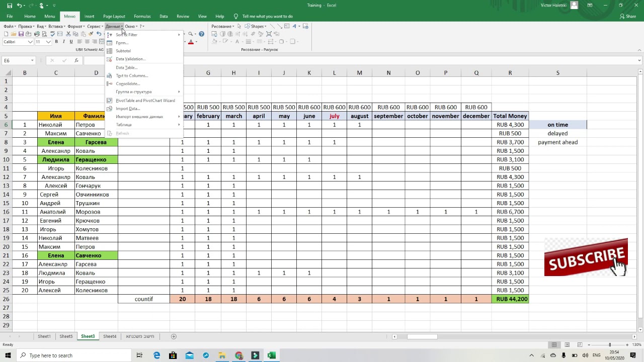The width and height of the screenshot is (644, 362).
Task: Toggle Italic formatting in classic toolbar
Action: [x=63, y=42]
